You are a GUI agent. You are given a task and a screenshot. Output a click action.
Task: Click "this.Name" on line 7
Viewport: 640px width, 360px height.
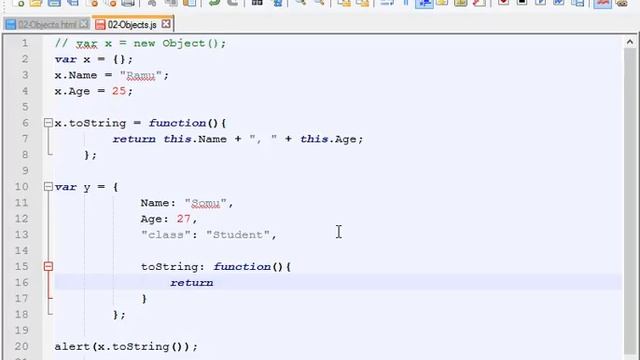[x=195, y=139]
